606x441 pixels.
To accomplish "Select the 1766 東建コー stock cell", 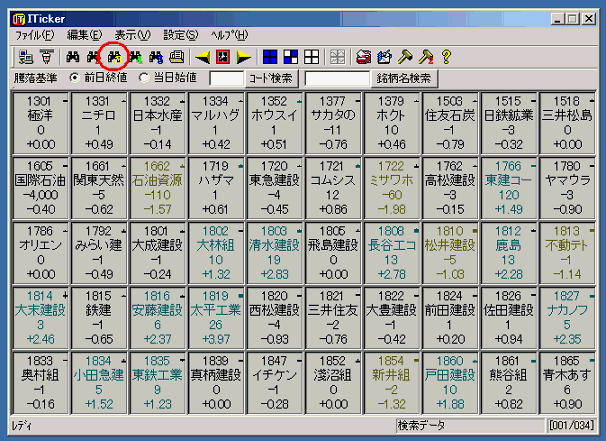I will [x=509, y=188].
